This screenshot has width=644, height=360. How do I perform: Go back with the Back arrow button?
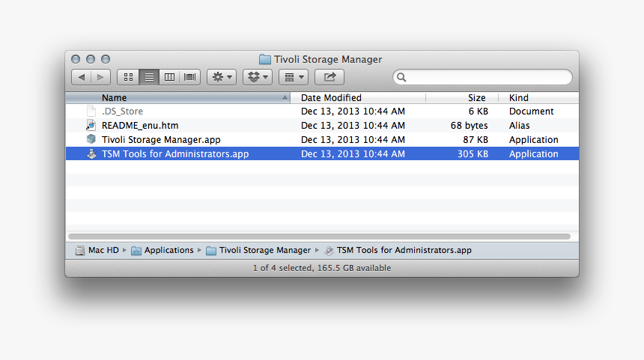tap(82, 77)
